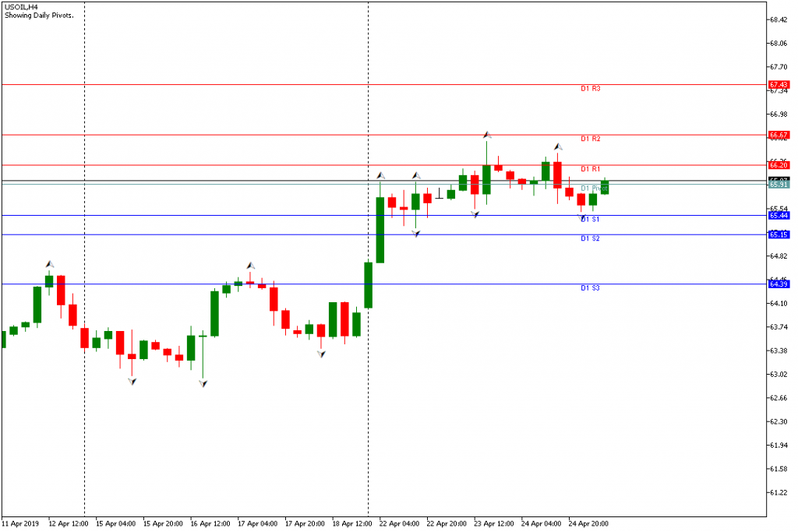
Task: Click the tall green breakout candle at 22 Apr
Action: (380, 230)
